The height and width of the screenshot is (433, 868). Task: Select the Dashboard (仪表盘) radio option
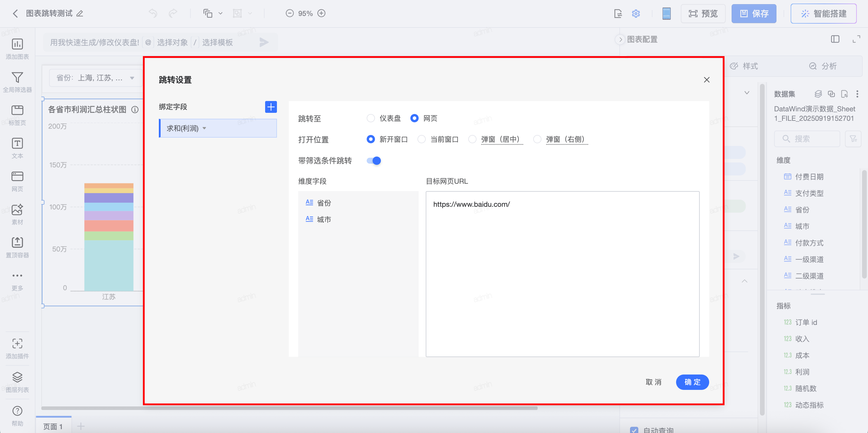click(x=371, y=118)
